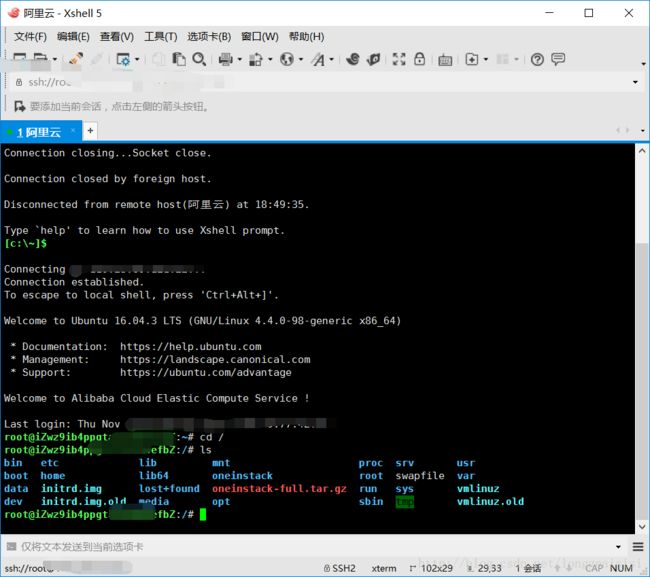Close the 阿里云 session tab

point(73,130)
